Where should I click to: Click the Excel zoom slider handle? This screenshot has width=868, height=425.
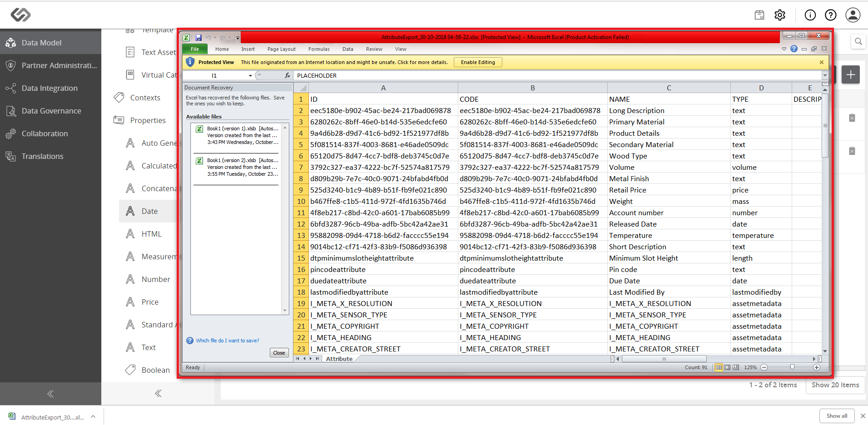[x=792, y=367]
